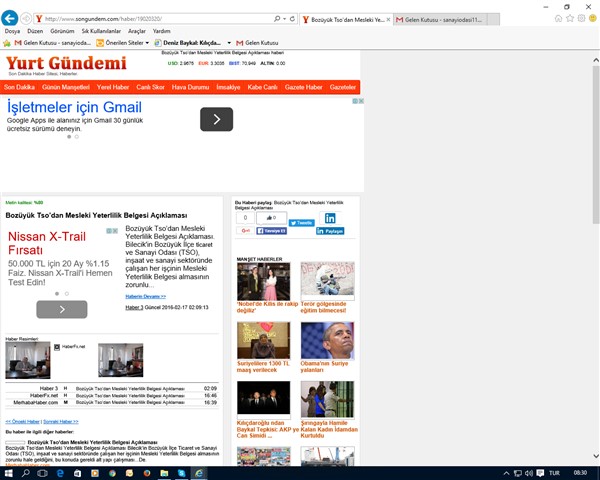Viewport: 600px width, 480px height.
Task: Click the Gmail ad arrow button
Action: tap(216, 119)
